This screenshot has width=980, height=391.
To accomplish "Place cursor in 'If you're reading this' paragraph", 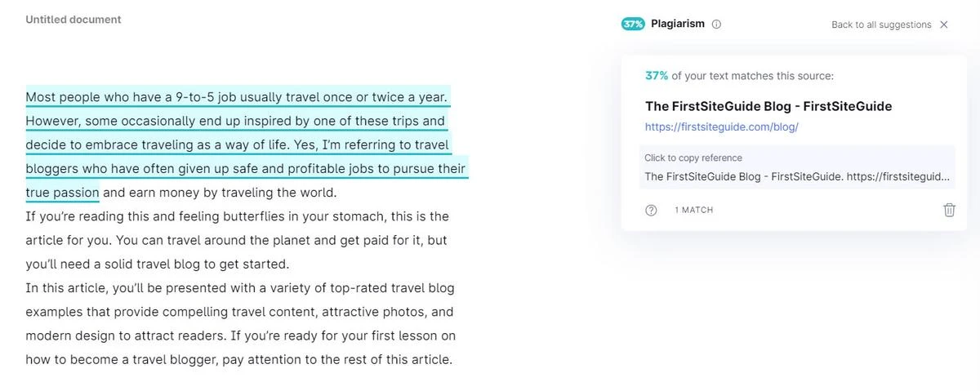I will pyautogui.click(x=238, y=241).
